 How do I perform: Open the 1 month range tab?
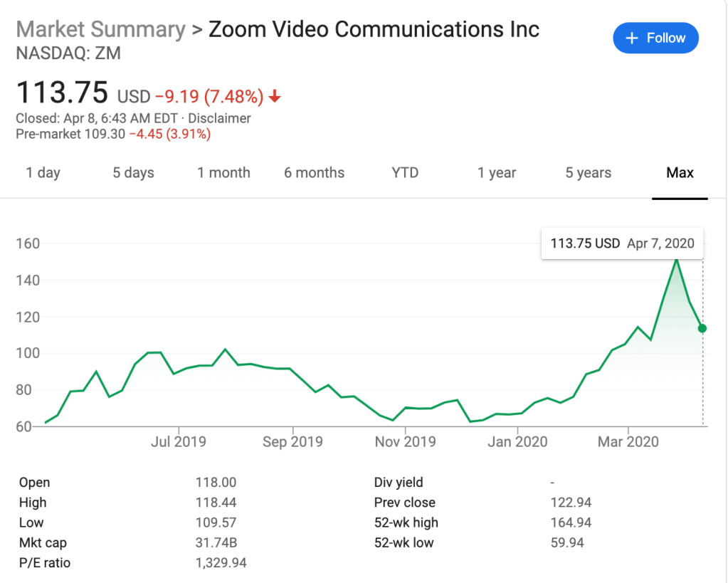tap(223, 173)
